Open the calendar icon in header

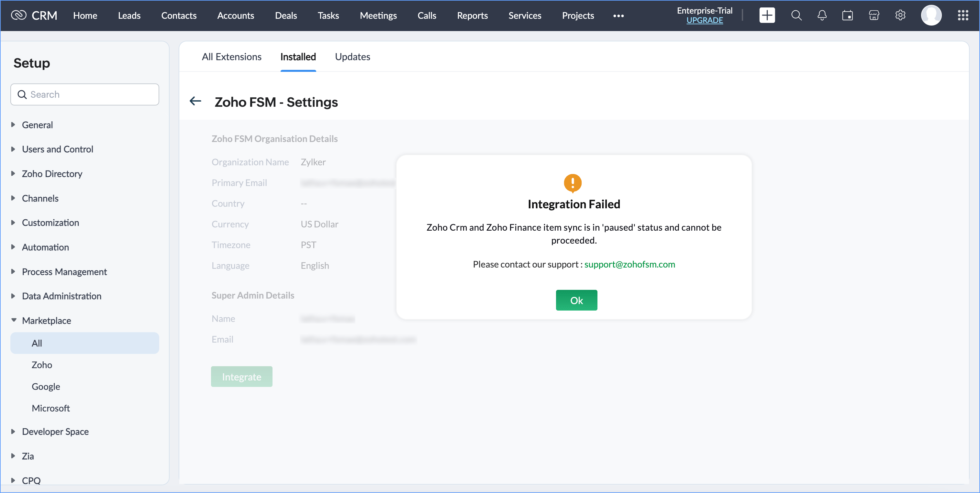click(x=847, y=16)
